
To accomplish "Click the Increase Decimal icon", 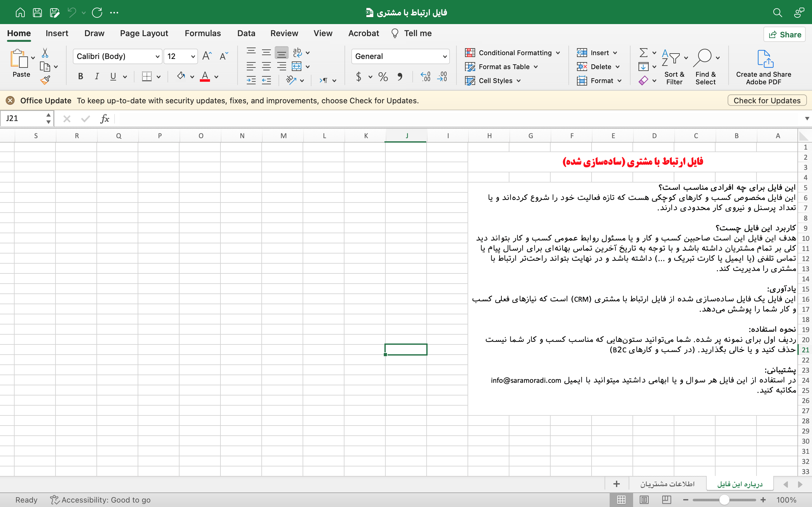I will (x=425, y=77).
